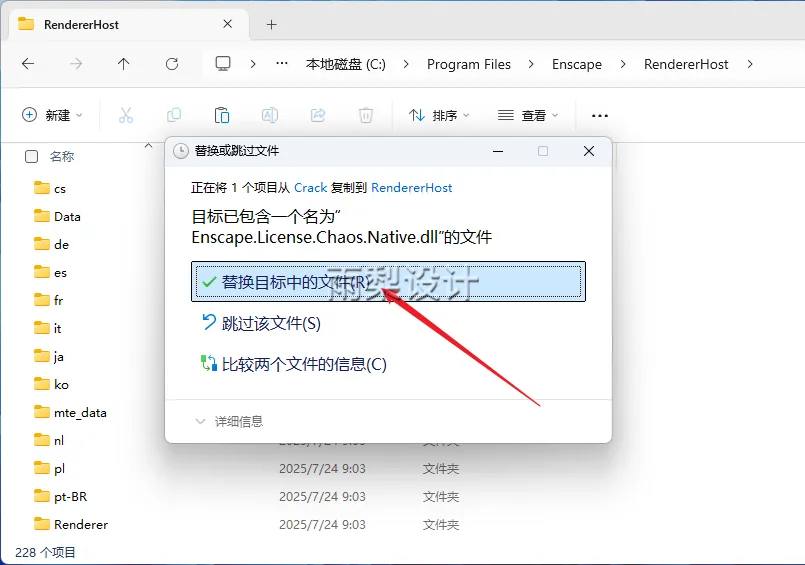Image resolution: width=805 pixels, height=565 pixels.
Task: Click the Paste clipboard toolbar icon
Action: coord(222,115)
